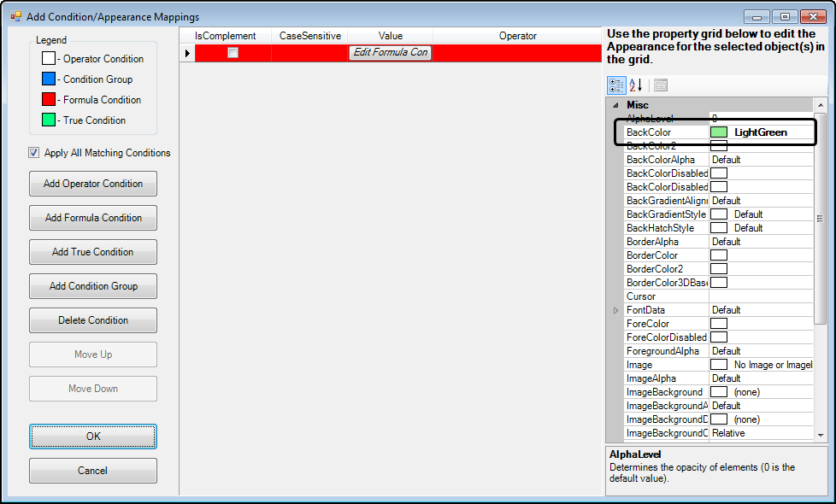
Task: Close the Add Condition/Appearance Mappings window
Action: pos(813,16)
